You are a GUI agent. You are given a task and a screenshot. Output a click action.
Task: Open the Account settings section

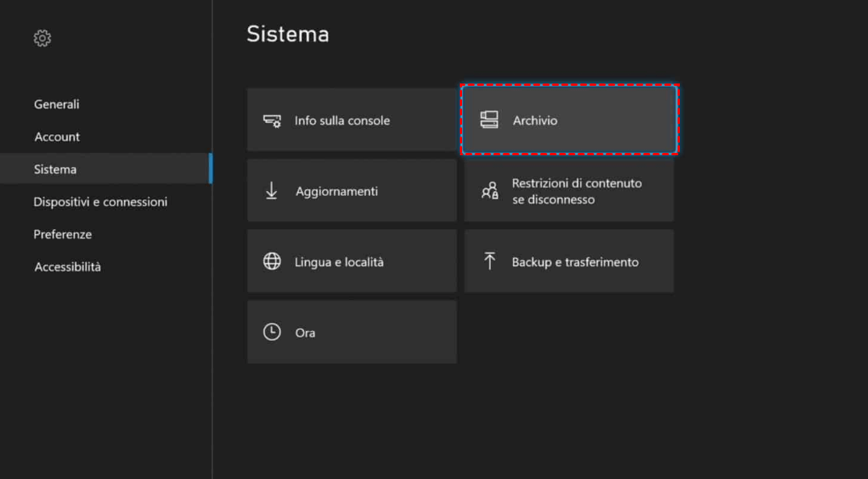coord(57,137)
